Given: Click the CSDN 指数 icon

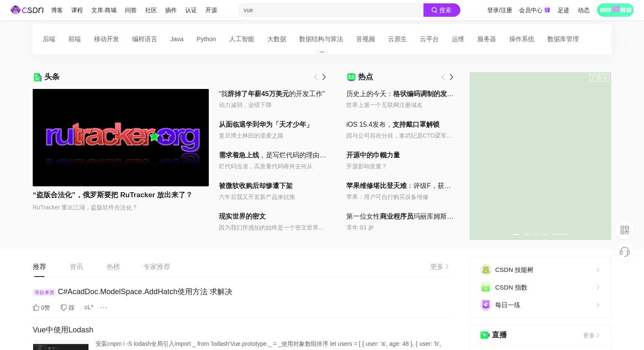Looking at the screenshot, I should tap(486, 287).
